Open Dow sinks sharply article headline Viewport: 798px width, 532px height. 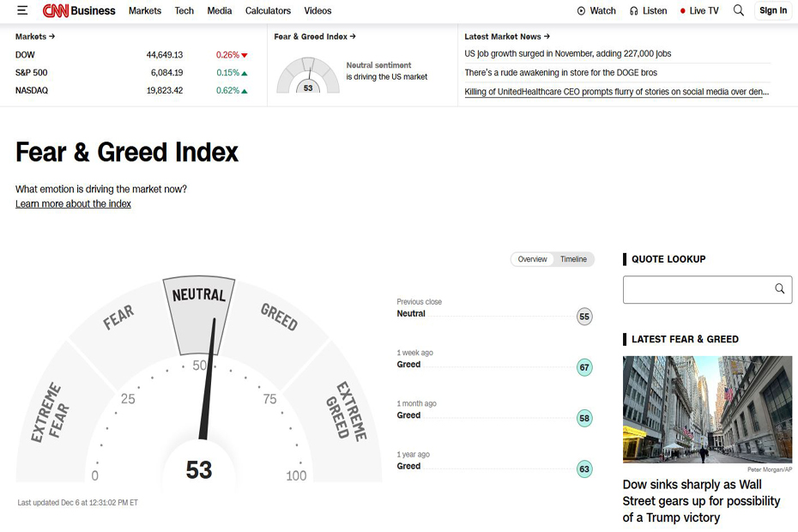pyautogui.click(x=701, y=501)
